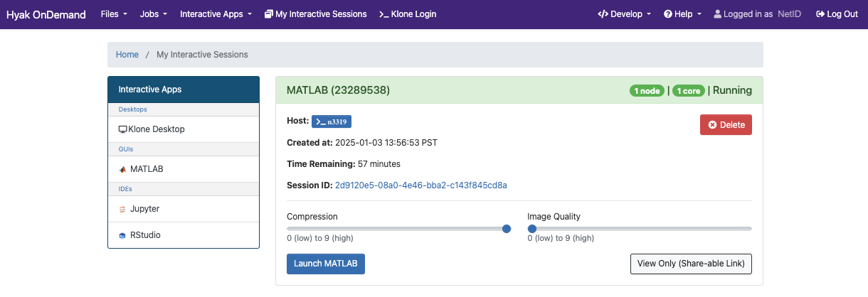This screenshot has width=868, height=297.
Task: Click the Jupyter icon in sidebar
Action: [x=123, y=210]
